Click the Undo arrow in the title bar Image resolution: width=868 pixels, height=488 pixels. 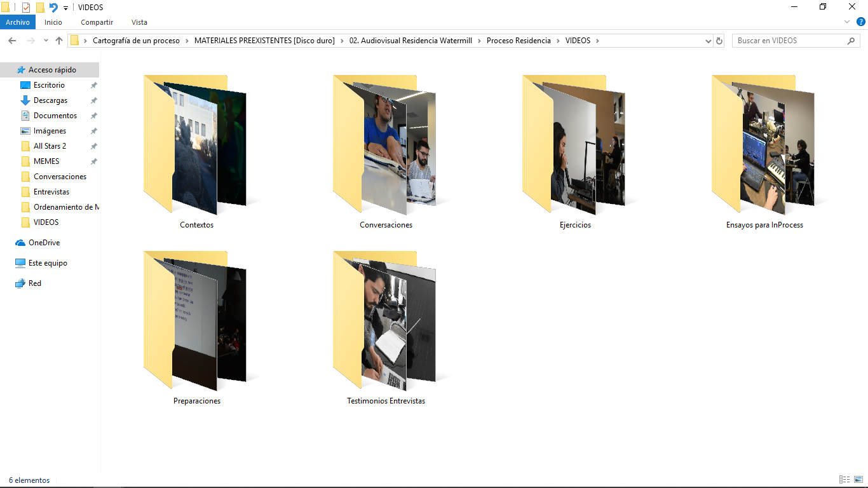click(53, 8)
